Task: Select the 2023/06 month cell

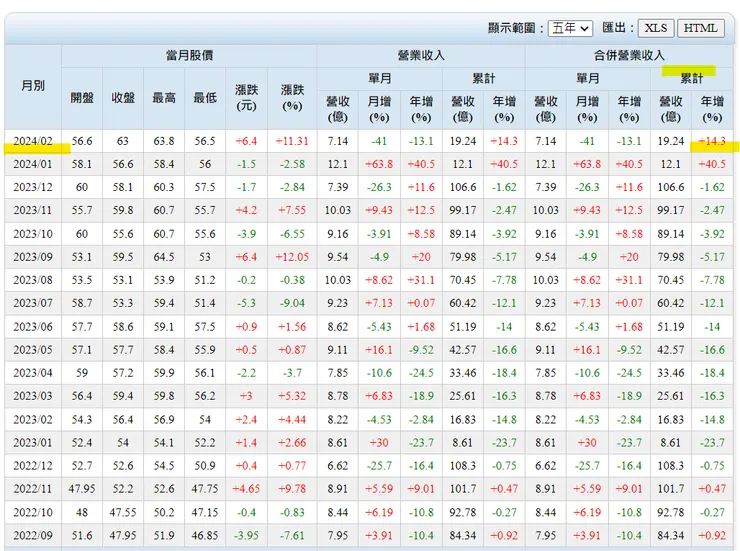Action: (33, 327)
